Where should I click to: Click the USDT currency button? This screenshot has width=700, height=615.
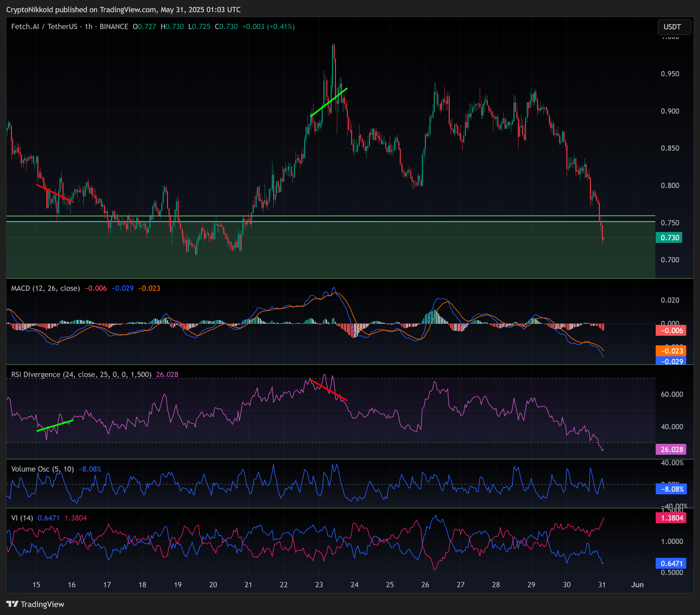pos(674,27)
